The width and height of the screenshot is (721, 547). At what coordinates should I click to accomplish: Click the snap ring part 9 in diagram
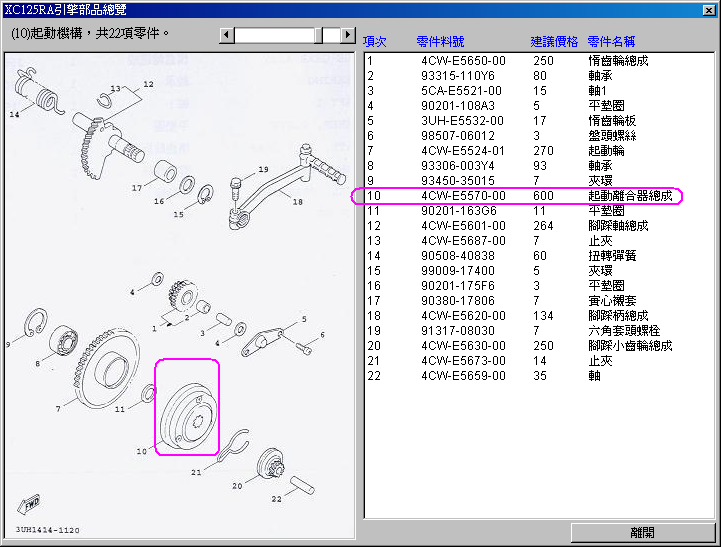[x=35, y=322]
